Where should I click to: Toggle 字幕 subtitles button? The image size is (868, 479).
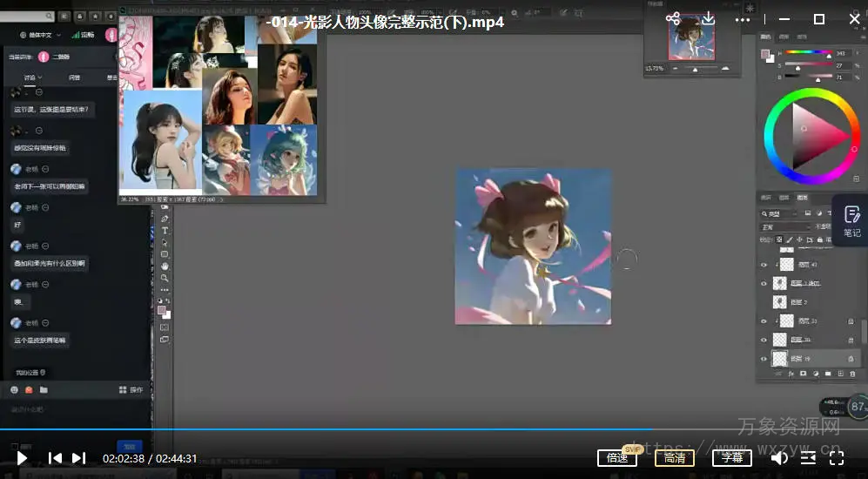point(731,458)
